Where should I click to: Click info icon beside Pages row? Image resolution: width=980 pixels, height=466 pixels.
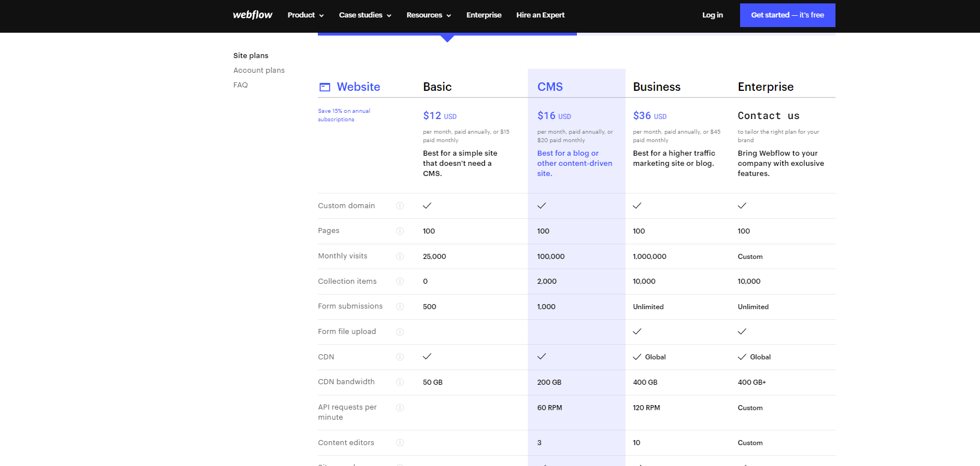(x=400, y=231)
